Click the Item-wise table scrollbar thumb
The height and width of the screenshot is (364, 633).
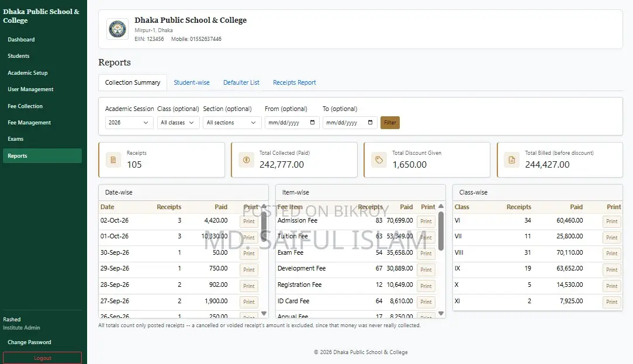pyautogui.click(x=441, y=231)
